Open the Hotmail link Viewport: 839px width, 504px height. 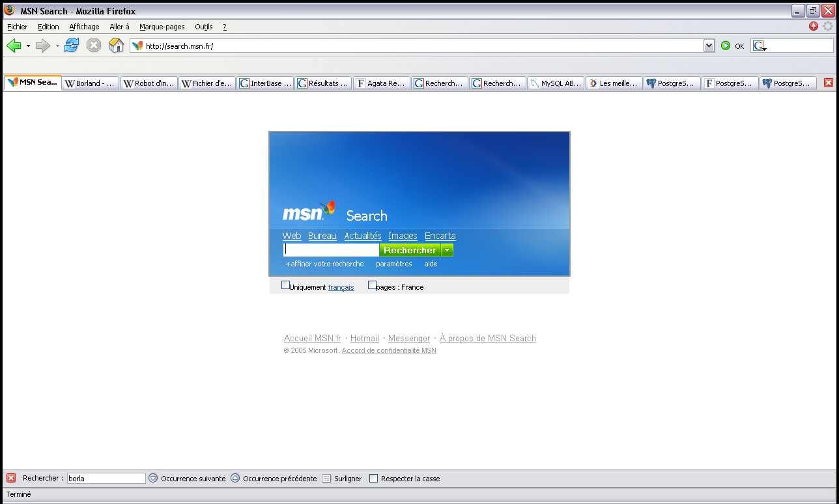pos(364,339)
